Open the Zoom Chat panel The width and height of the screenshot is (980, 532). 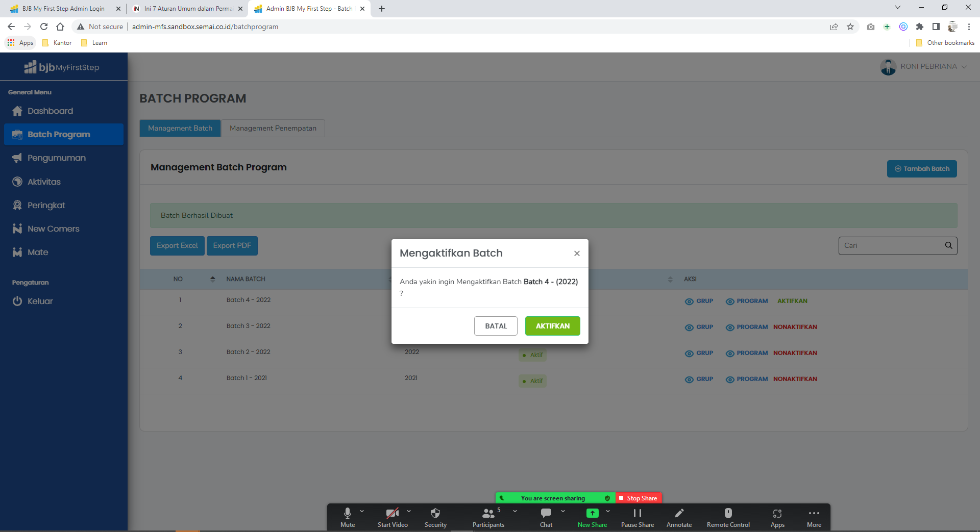[546, 517]
